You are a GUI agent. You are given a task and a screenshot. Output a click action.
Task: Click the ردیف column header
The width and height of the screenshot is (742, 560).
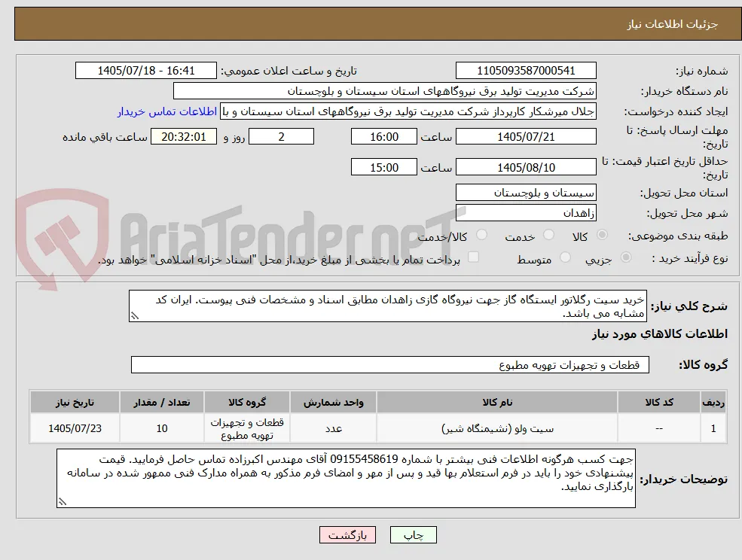click(x=713, y=403)
